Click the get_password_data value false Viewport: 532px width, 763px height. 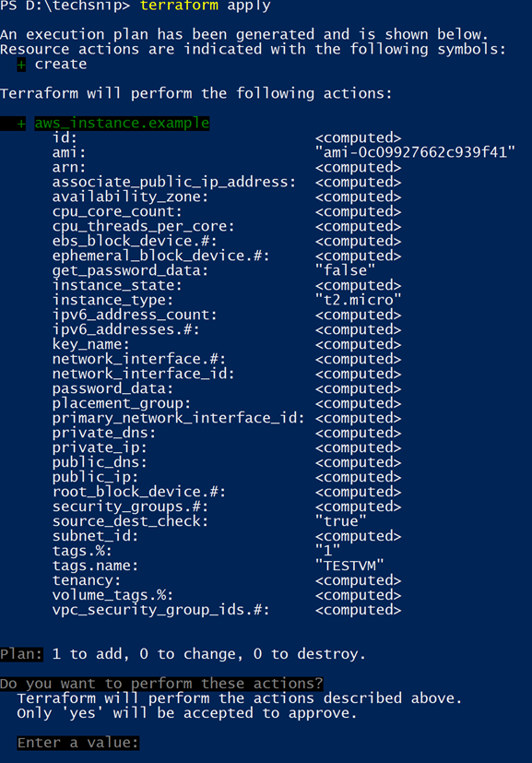point(345,270)
